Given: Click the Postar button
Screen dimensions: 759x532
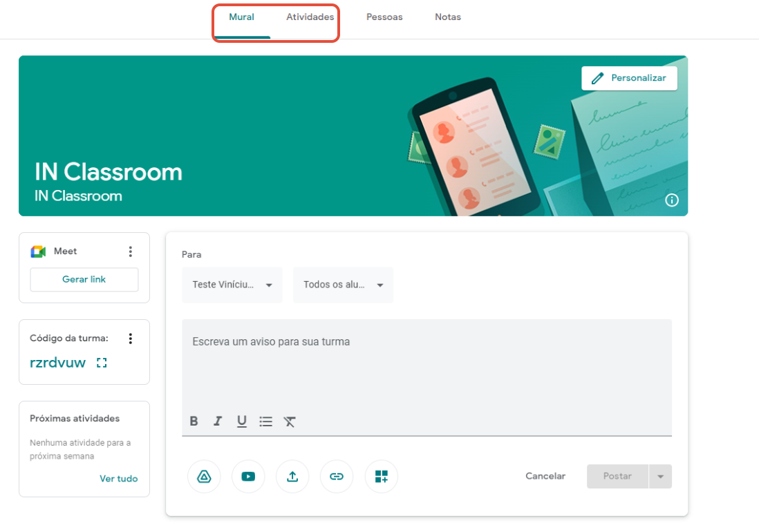Looking at the screenshot, I should tap(617, 476).
